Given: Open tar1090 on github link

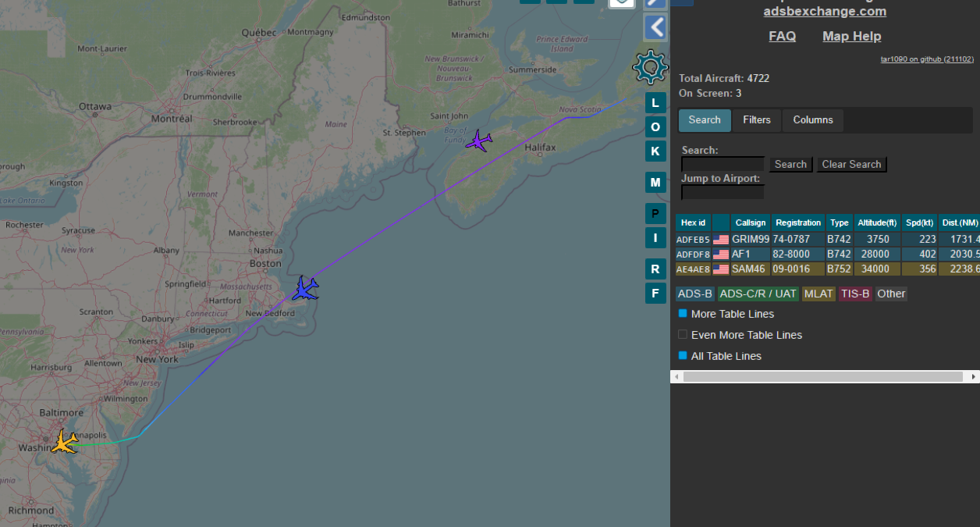Looking at the screenshot, I should pyautogui.click(x=927, y=59).
